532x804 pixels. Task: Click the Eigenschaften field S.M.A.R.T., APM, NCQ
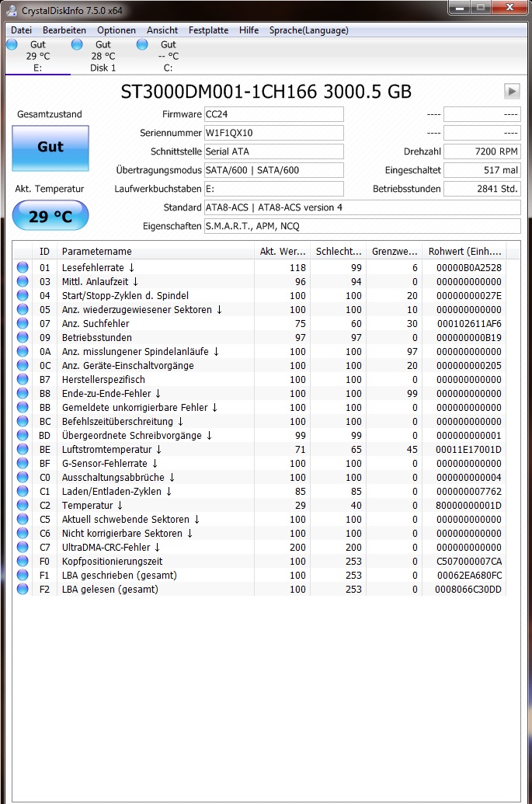[363, 226]
